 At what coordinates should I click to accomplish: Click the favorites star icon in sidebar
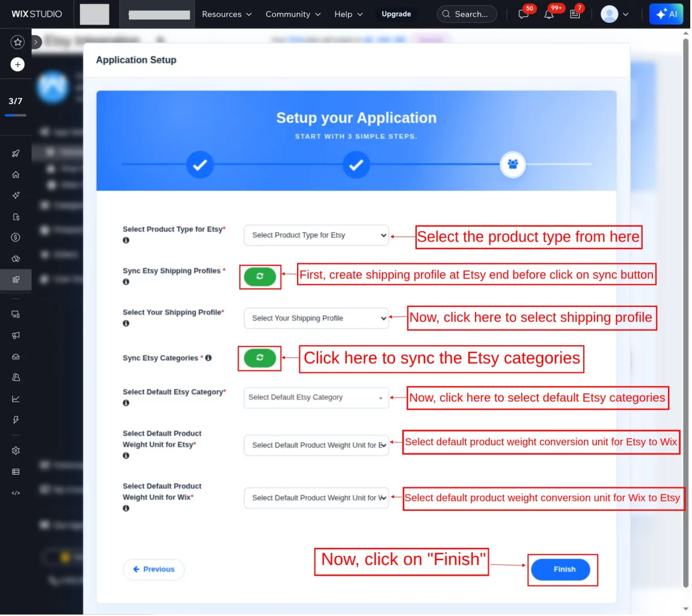(17, 42)
